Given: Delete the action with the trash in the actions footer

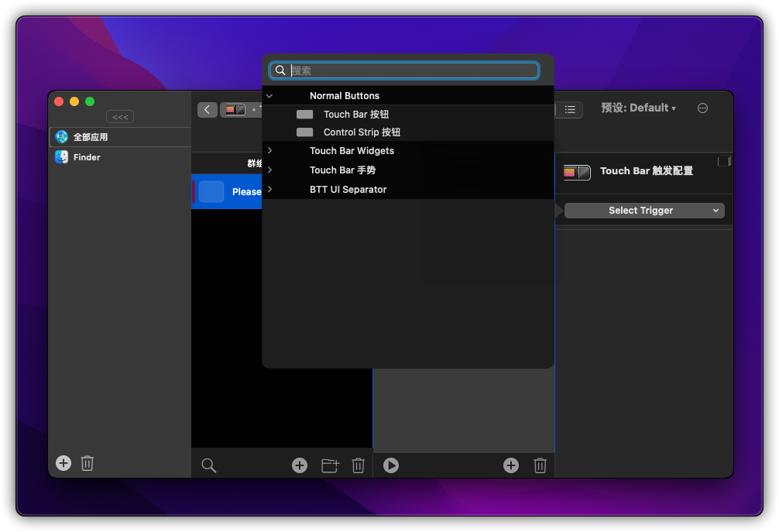Looking at the screenshot, I should click(x=540, y=465).
